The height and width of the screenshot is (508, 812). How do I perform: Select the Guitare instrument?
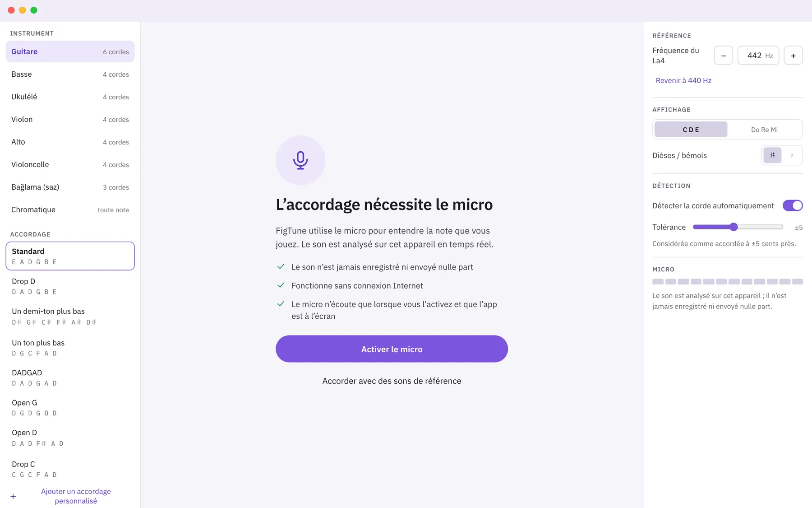click(70, 51)
